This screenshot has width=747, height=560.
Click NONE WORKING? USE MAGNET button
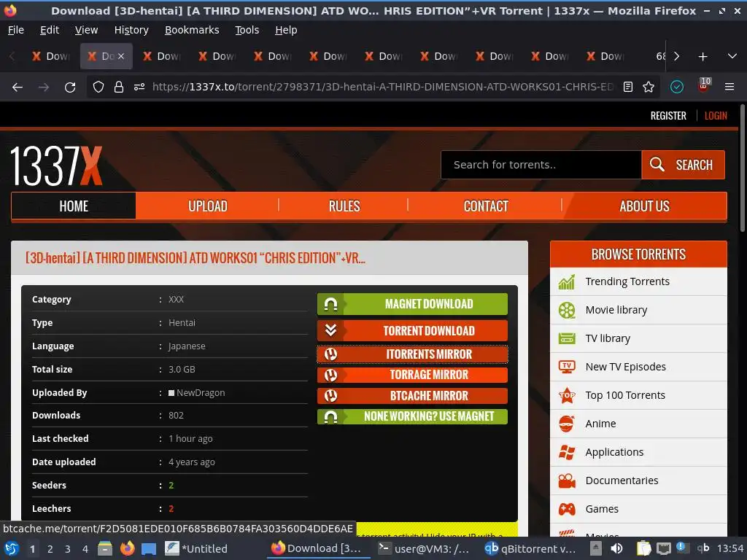coord(413,416)
